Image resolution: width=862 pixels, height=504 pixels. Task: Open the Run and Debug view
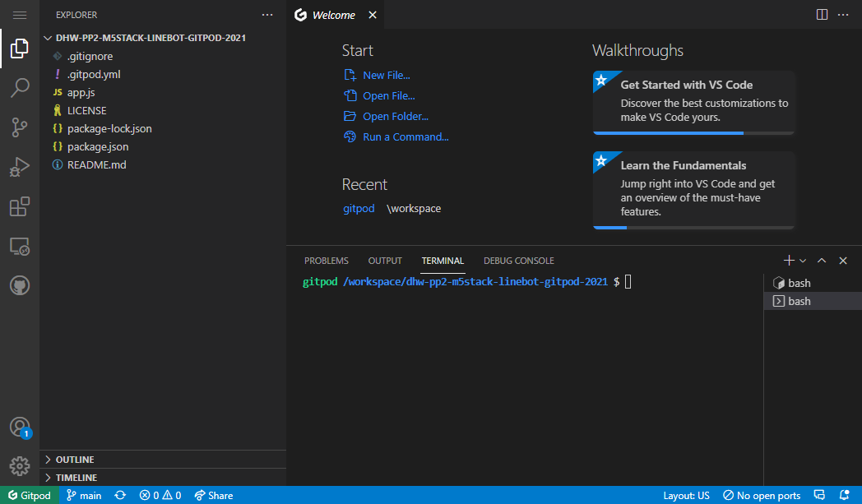19,167
